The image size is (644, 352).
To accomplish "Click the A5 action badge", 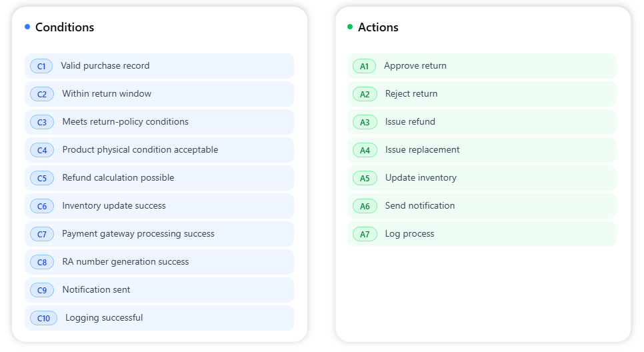I will [x=365, y=178].
